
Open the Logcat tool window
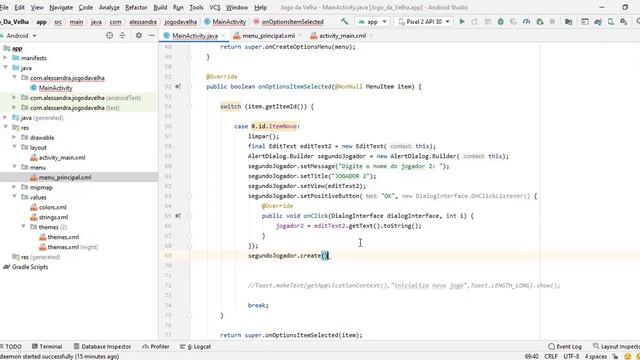[x=196, y=347]
